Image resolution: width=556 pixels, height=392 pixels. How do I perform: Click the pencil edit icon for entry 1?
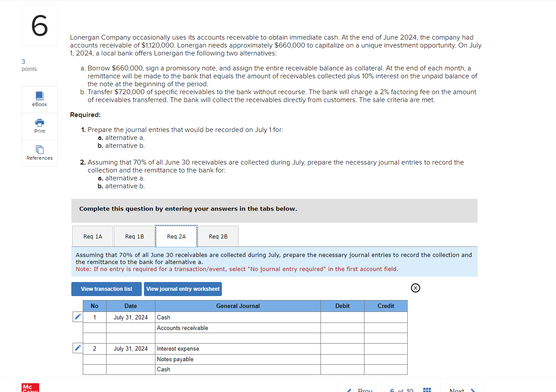click(77, 317)
